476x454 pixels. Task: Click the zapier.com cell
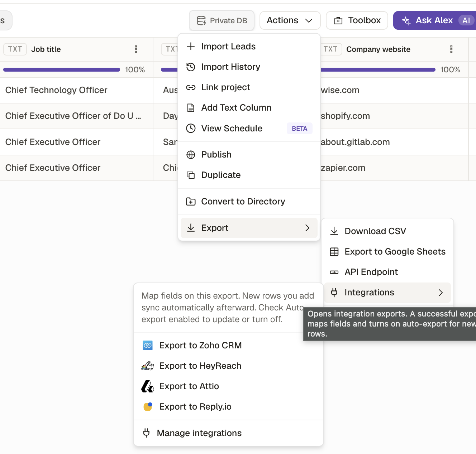[x=394, y=168]
